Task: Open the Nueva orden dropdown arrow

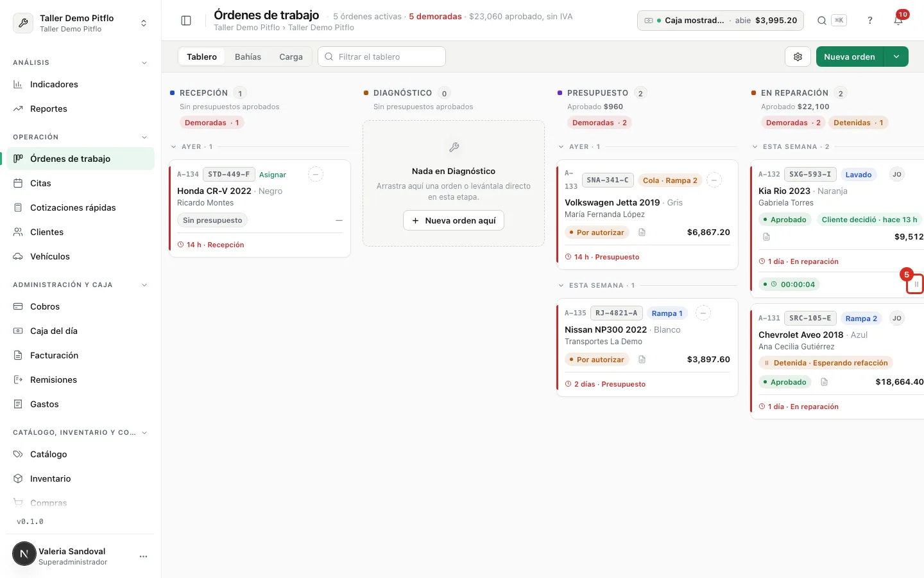Action: tap(896, 57)
